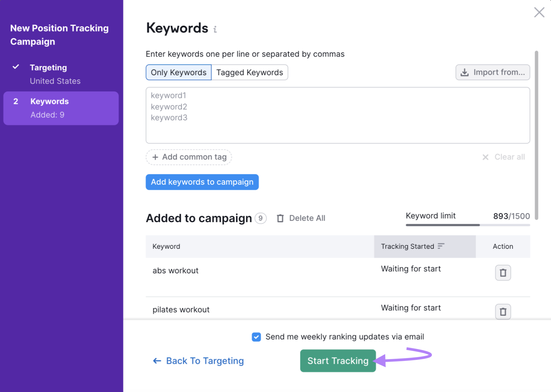Open the Keywords info icon
This screenshot has width=551, height=392.
click(x=216, y=29)
